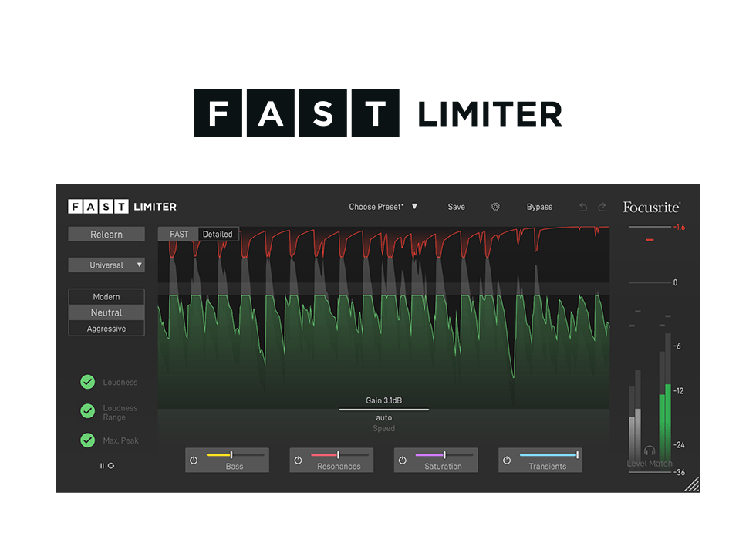Select the Modern style option

[x=106, y=296]
